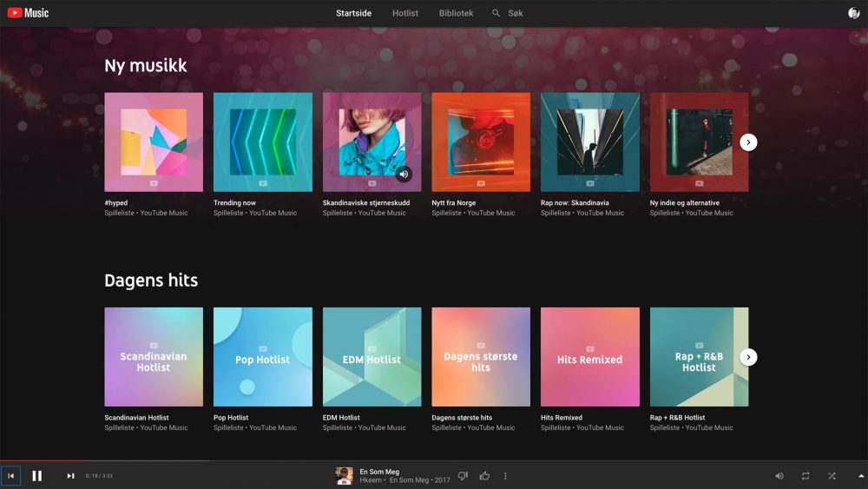
Task: Switch to the Hotlist tab
Action: [x=405, y=13]
